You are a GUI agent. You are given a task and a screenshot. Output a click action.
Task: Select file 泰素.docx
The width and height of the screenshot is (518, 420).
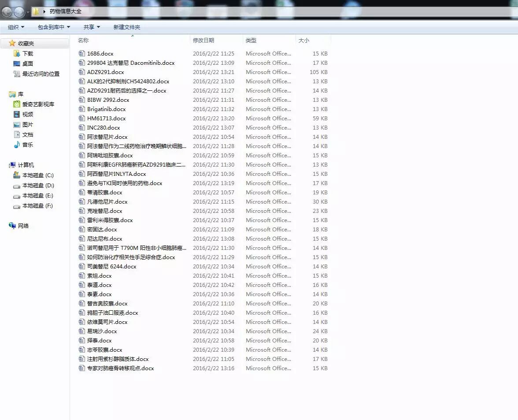[x=100, y=294]
